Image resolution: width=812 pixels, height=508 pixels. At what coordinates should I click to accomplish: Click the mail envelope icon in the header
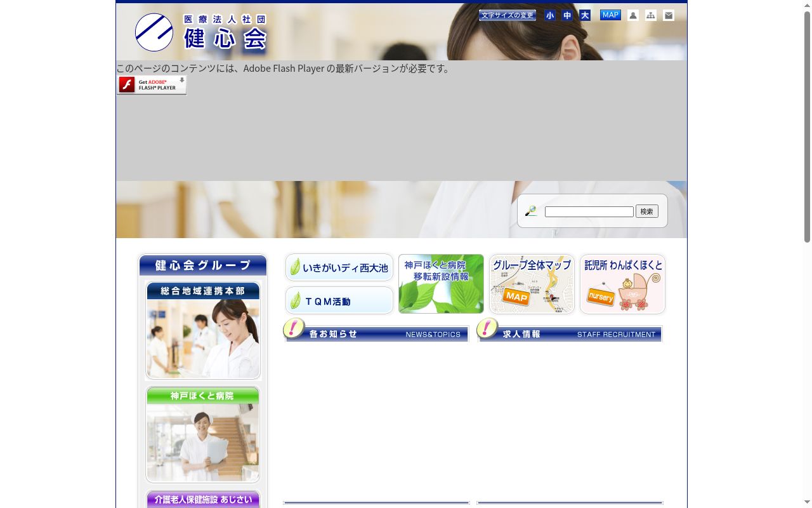click(669, 15)
